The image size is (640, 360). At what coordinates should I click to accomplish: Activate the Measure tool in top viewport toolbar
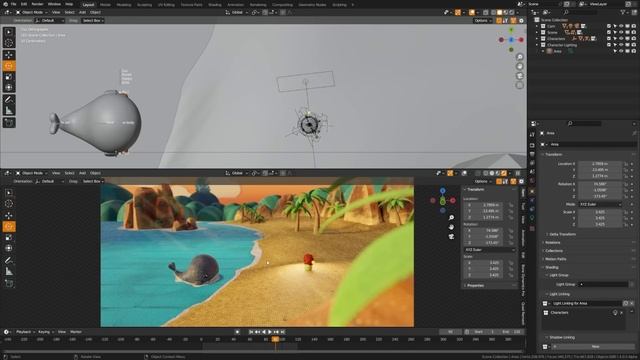point(9,111)
